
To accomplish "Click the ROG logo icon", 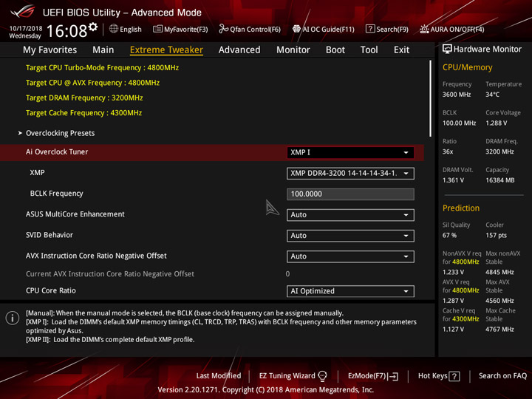I will tap(22, 12).
